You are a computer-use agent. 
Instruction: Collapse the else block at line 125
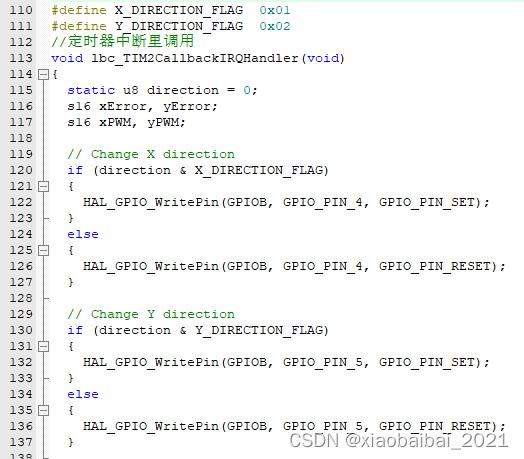pos(43,250)
